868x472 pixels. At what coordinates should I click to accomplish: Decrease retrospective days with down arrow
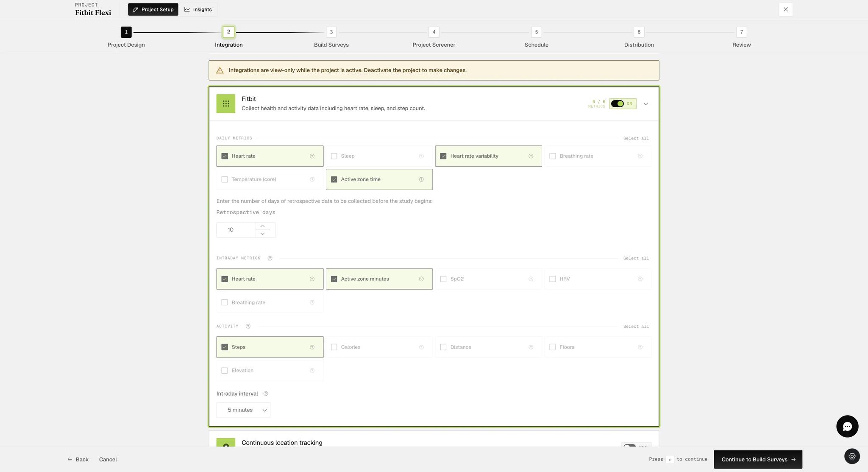click(262, 234)
